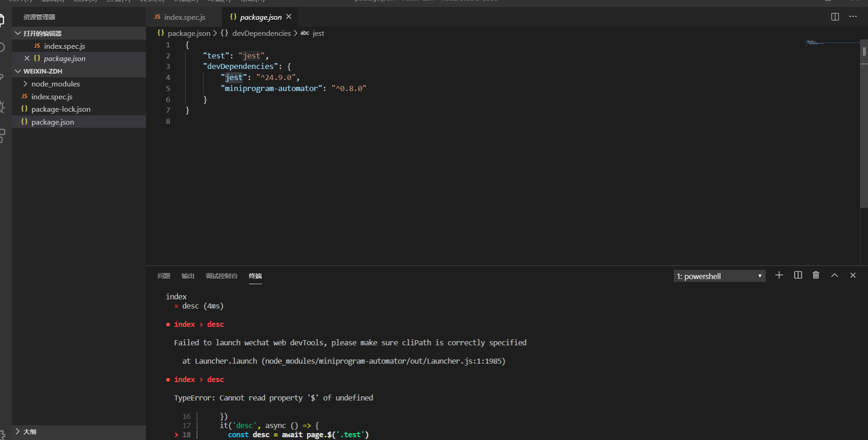Collapse the WEIXIN-ZDH project section

pyautogui.click(x=42, y=71)
